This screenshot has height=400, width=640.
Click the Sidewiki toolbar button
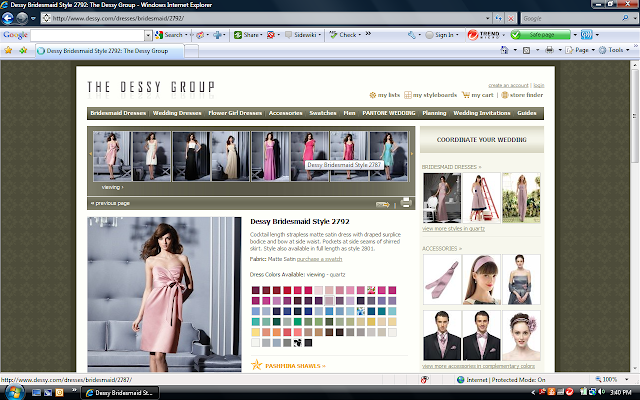(302, 35)
